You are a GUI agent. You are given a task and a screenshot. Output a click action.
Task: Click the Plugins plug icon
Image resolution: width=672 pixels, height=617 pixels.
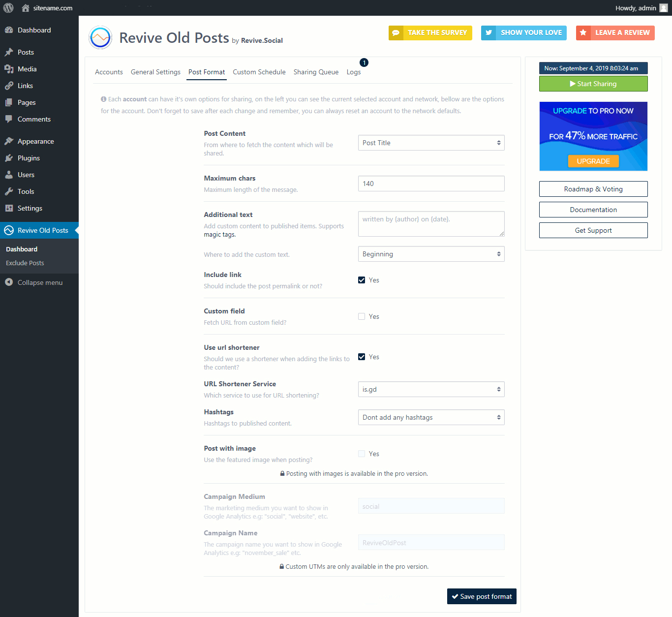(9, 158)
